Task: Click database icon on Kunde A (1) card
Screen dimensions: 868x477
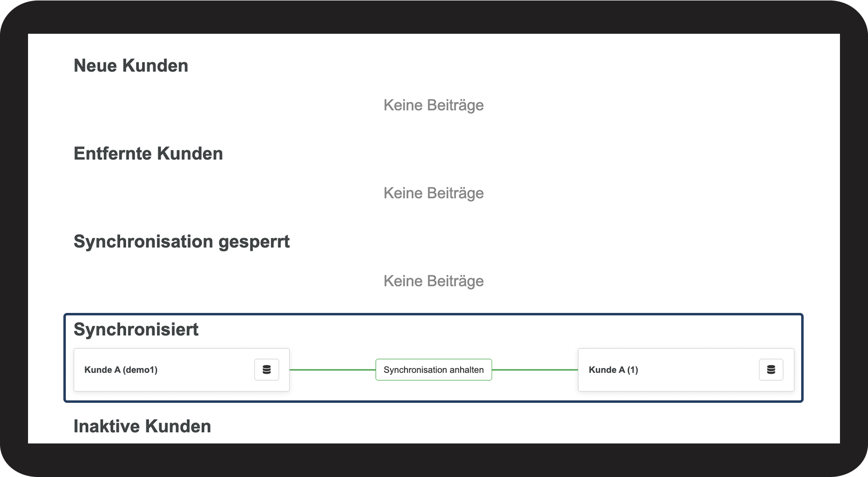Action: 771,370
